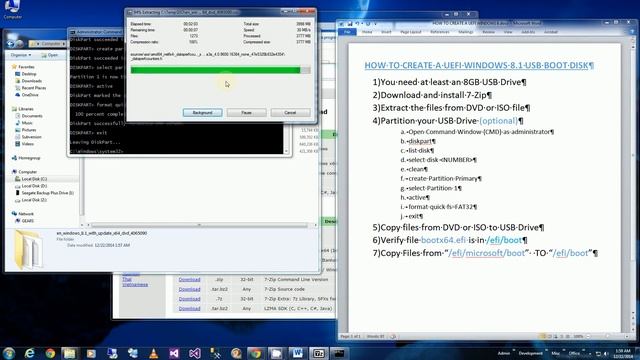The height and width of the screenshot is (360, 640).
Task: Click Word Help question mark icon
Action: pos(633,32)
